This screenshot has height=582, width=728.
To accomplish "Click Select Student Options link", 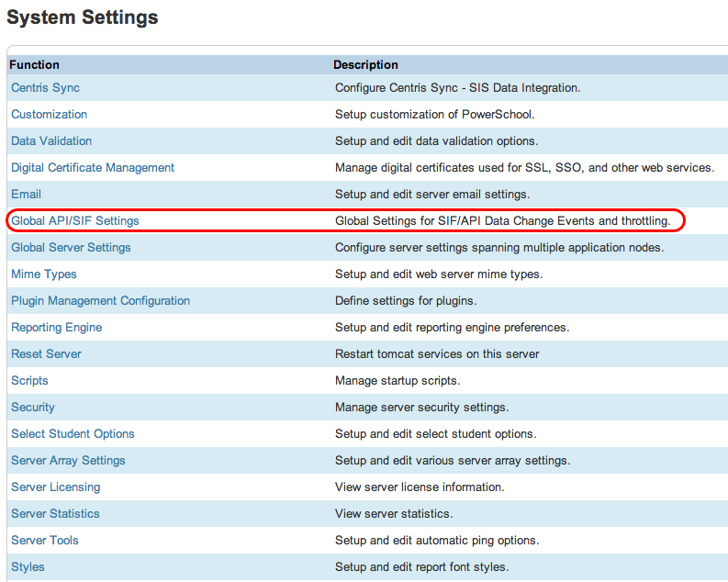I will [x=73, y=434].
